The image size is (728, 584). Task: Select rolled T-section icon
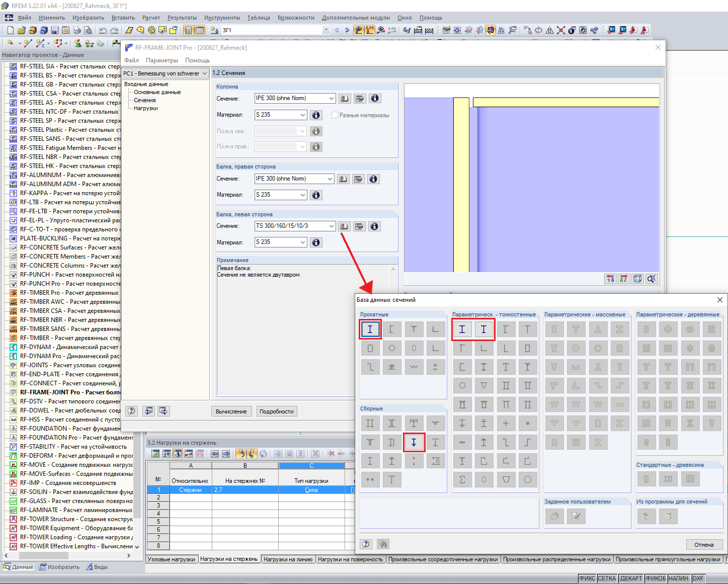click(x=414, y=329)
